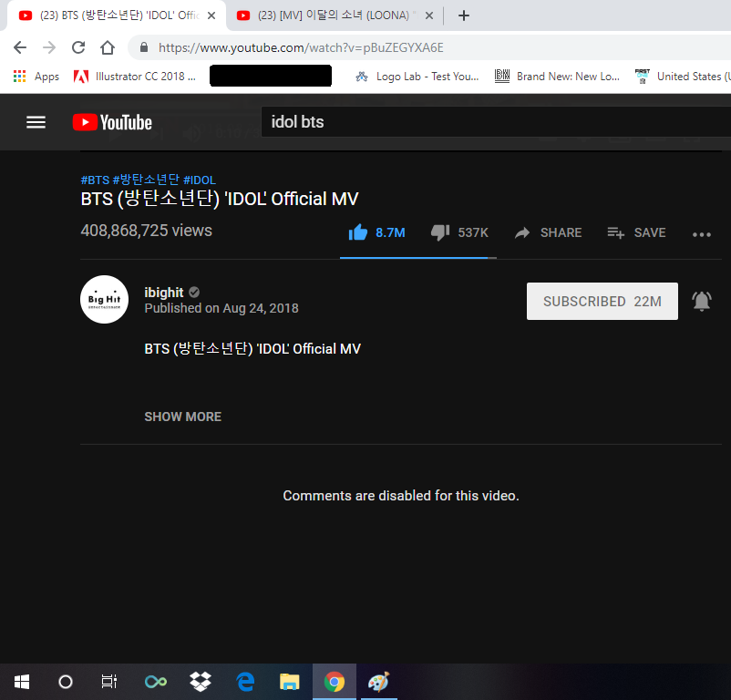
Task: Open the Windows Start menu
Action: pyautogui.click(x=22, y=682)
